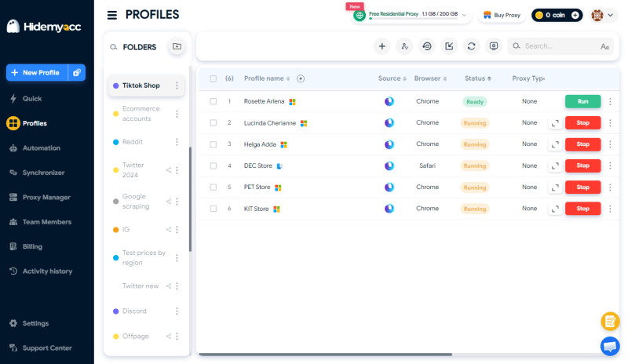Expand window view for Helga Adda

pyautogui.click(x=555, y=144)
